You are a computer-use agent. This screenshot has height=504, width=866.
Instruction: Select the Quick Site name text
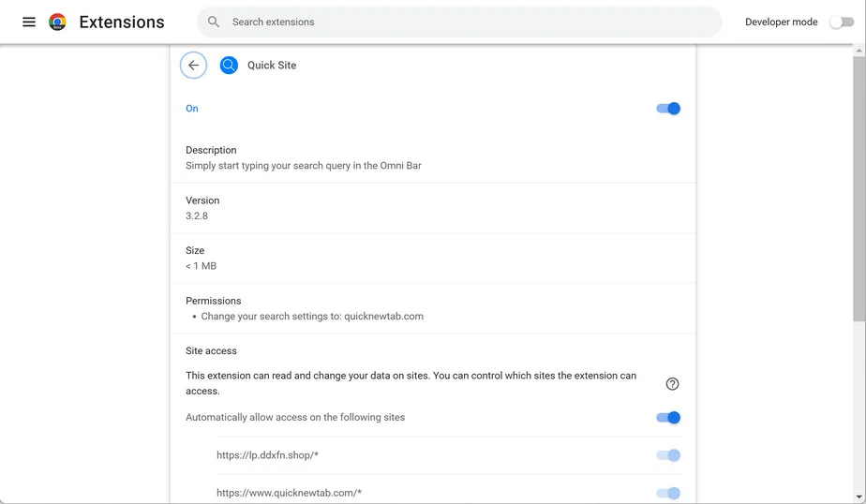(272, 66)
